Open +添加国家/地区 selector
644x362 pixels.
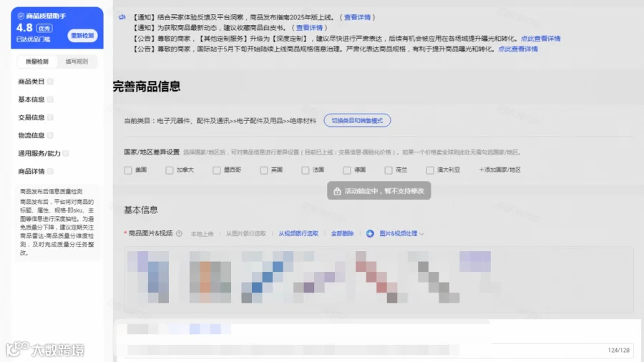[500, 170]
